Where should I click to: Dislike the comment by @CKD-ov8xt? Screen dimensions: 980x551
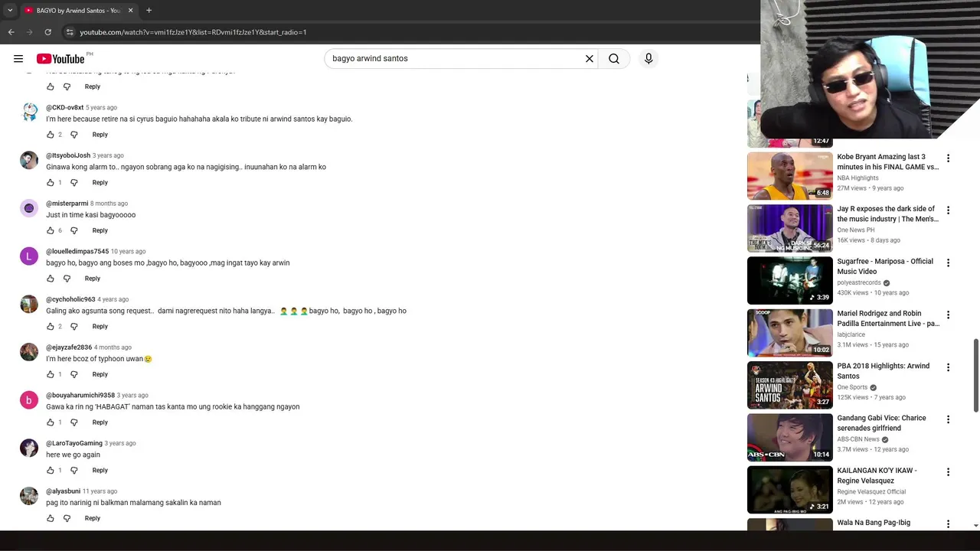[x=74, y=135]
